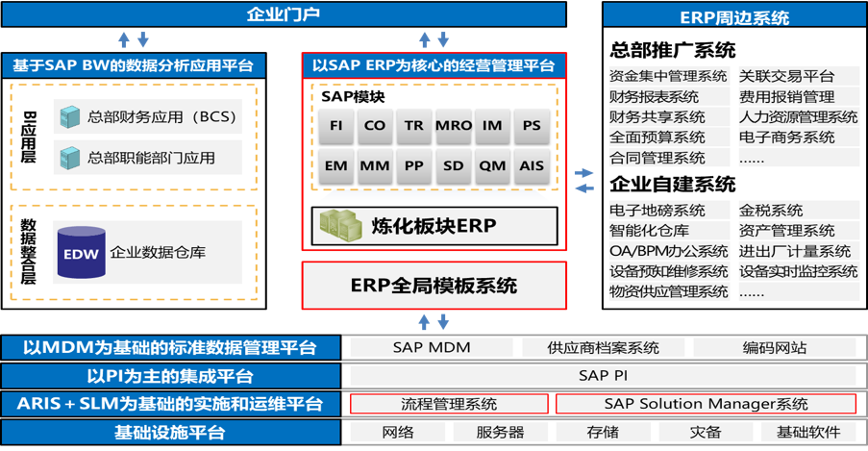Click the SAP MDM box
Image resolution: width=868 pixels, height=451 pixels.
coord(432,347)
